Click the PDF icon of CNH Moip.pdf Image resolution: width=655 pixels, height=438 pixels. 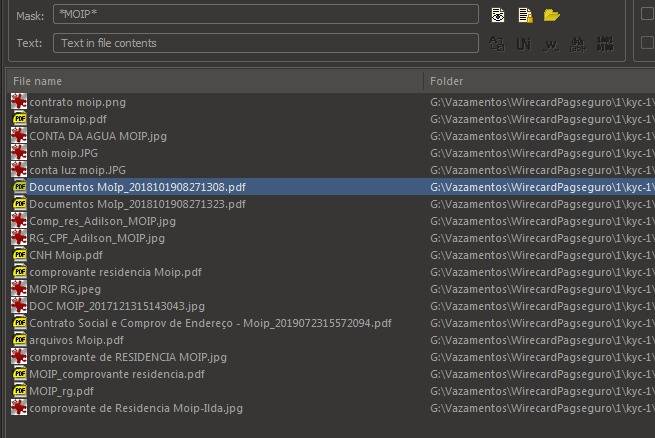point(19,255)
